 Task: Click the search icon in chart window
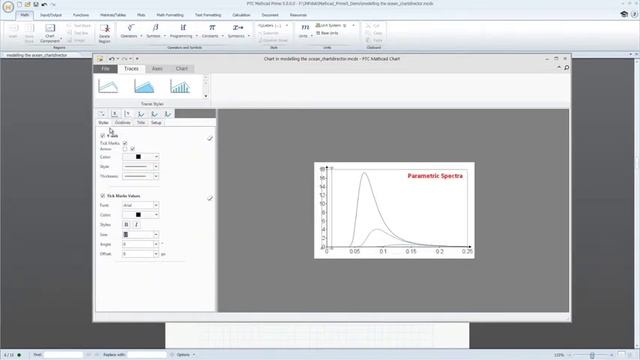567,68
